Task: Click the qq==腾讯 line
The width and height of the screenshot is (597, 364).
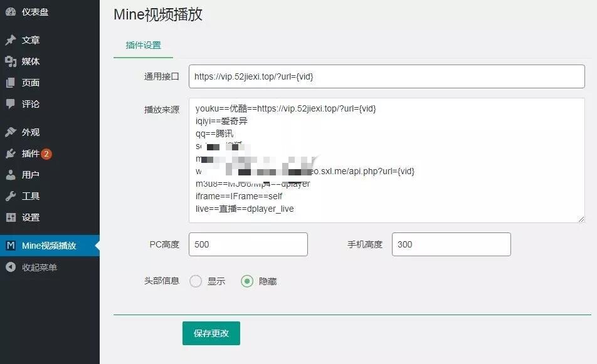Action: [x=214, y=133]
